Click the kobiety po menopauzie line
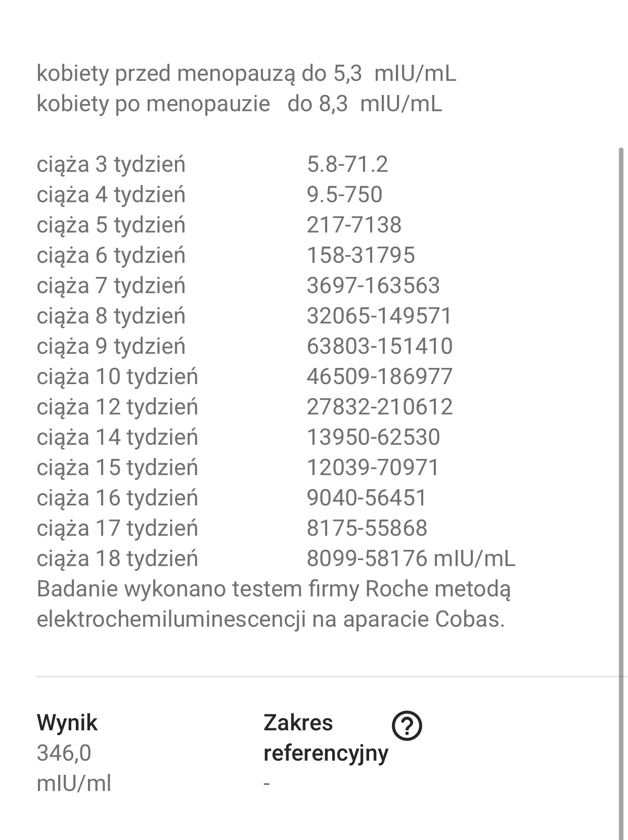628x840 pixels. pos(240,104)
